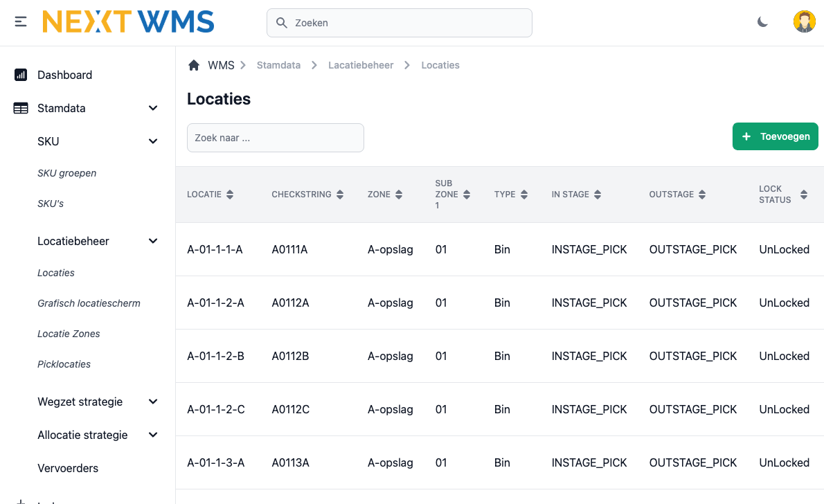Viewport: 824px width, 504px height.
Task: Toggle dark mode with the moon icon
Action: 762,22
